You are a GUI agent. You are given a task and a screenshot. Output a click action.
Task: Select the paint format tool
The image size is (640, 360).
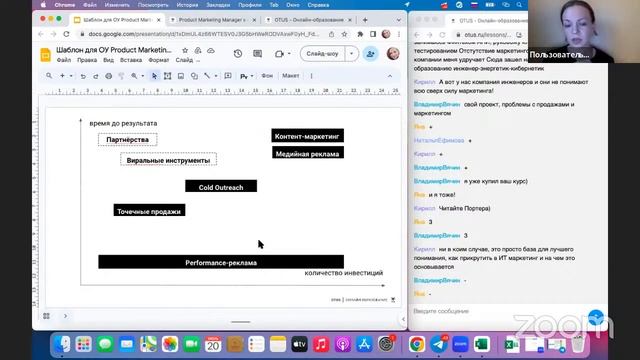click(121, 76)
